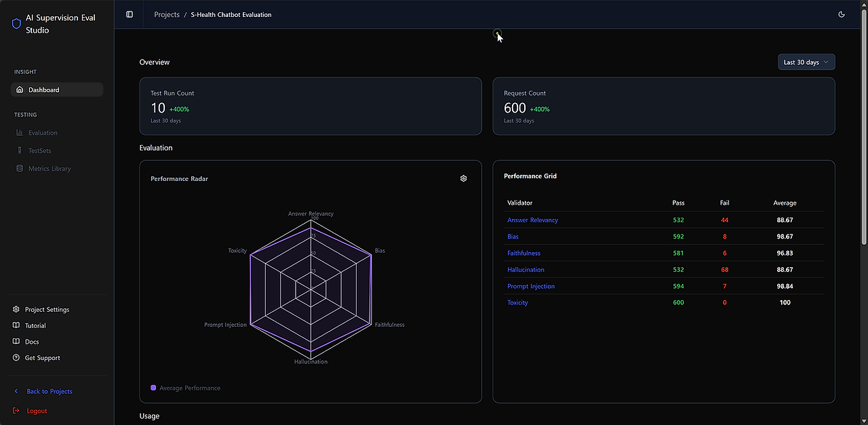Click the AI Supervision Eval Studio title
This screenshot has width=868, height=425.
coord(60,24)
